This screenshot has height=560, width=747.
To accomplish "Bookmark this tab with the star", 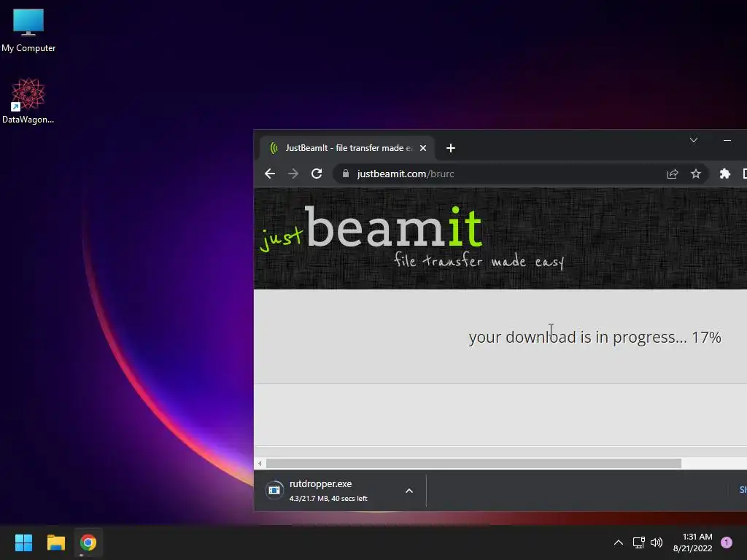I will coord(695,174).
